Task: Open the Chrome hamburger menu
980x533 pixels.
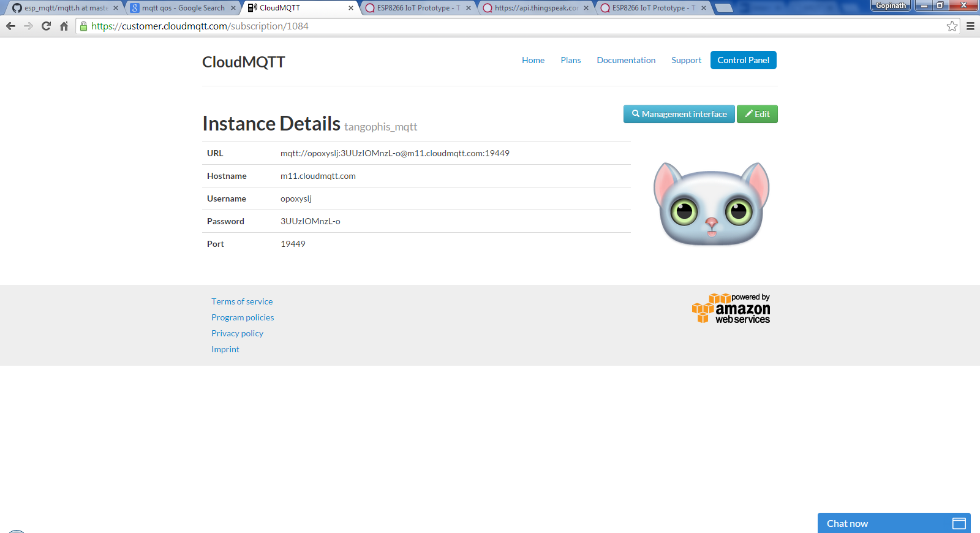Action: (970, 26)
